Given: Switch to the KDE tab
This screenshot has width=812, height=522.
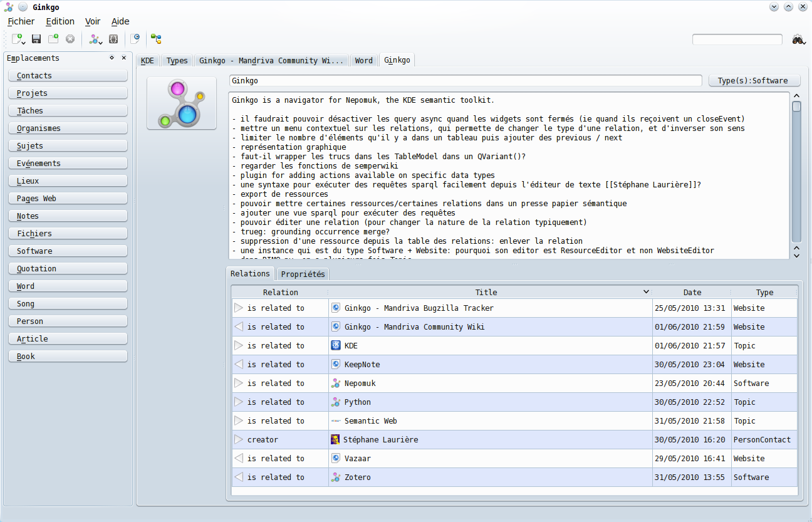Looking at the screenshot, I should [x=148, y=61].
